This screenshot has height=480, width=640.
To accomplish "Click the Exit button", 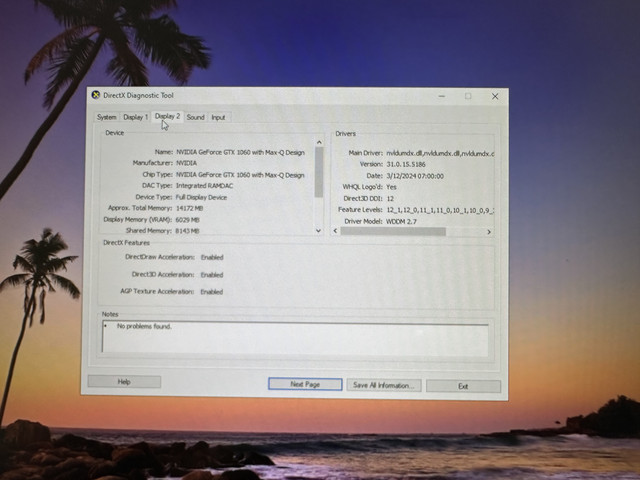I will coord(463,386).
